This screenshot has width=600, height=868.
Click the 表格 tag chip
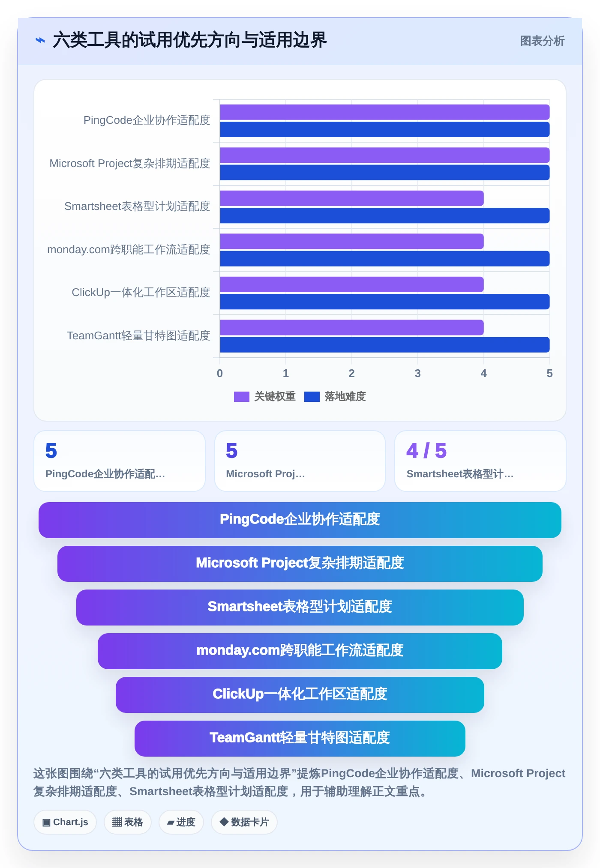point(127,822)
